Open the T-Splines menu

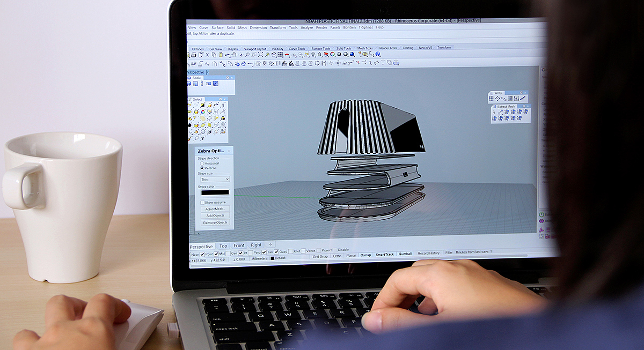366,27
